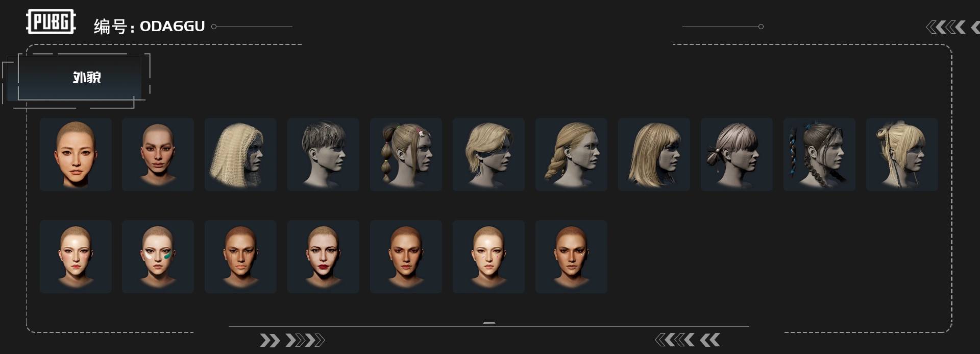980x354 pixels.
Task: Choose the bubble ponytail hairstyle with clips
Action: pyautogui.click(x=406, y=154)
